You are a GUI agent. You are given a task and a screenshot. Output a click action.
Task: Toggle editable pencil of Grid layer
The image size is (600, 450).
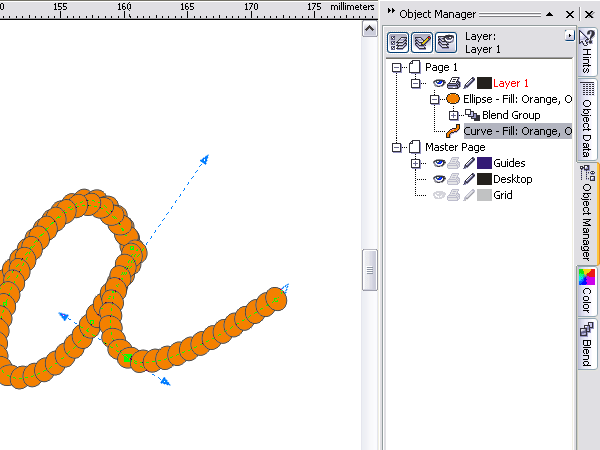[469, 195]
